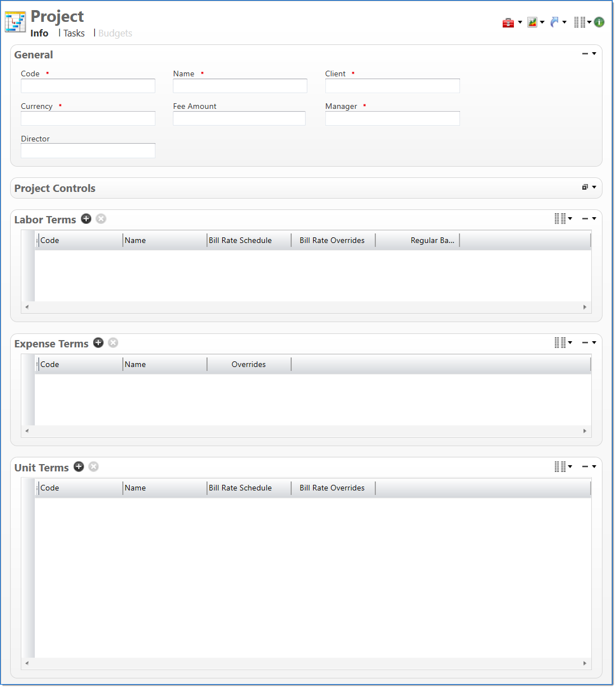Click the blue arrow shortcut icon
The image size is (616, 688).
coord(555,22)
